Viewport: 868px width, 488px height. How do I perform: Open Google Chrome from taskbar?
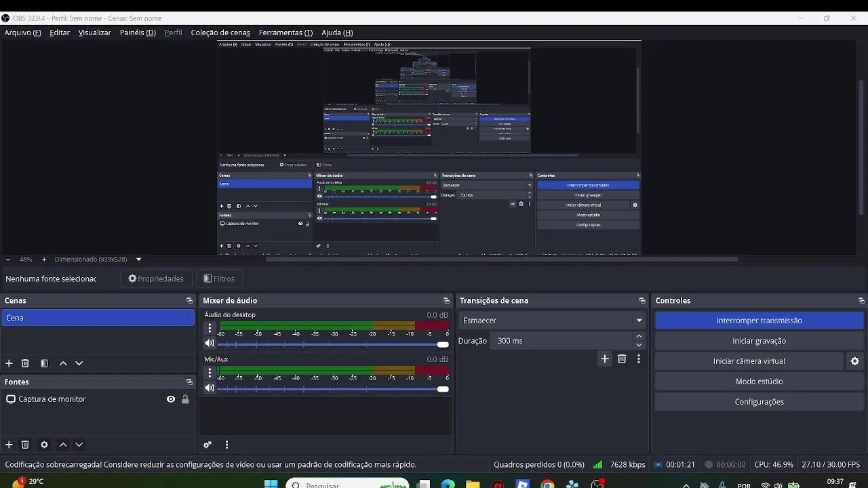[547, 484]
